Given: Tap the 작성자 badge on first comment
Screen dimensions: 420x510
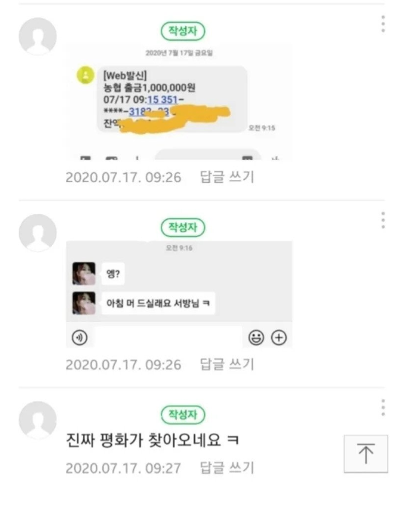Looking at the screenshot, I should point(183,31).
